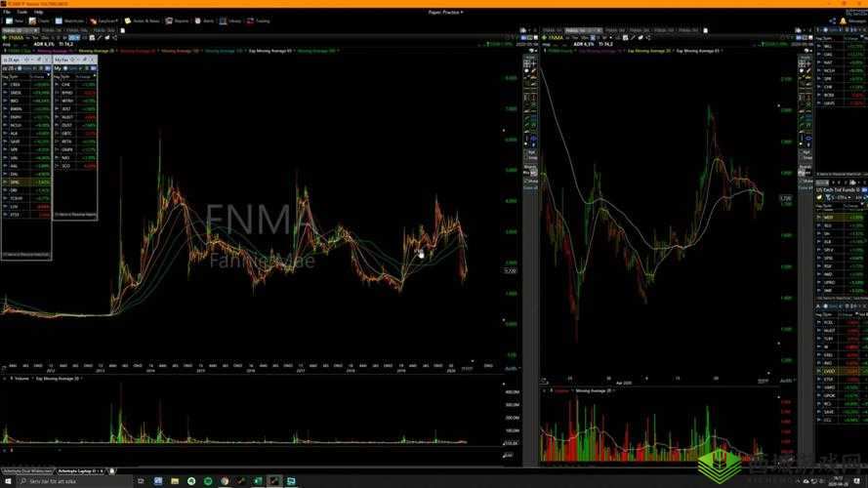
Task: Open the File menu
Action: point(6,12)
